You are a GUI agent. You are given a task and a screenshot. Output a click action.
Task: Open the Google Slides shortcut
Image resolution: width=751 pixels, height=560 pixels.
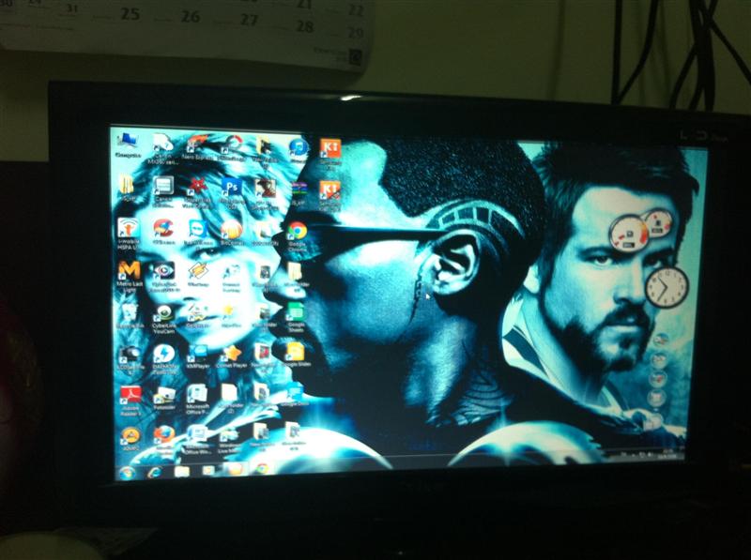pos(297,356)
